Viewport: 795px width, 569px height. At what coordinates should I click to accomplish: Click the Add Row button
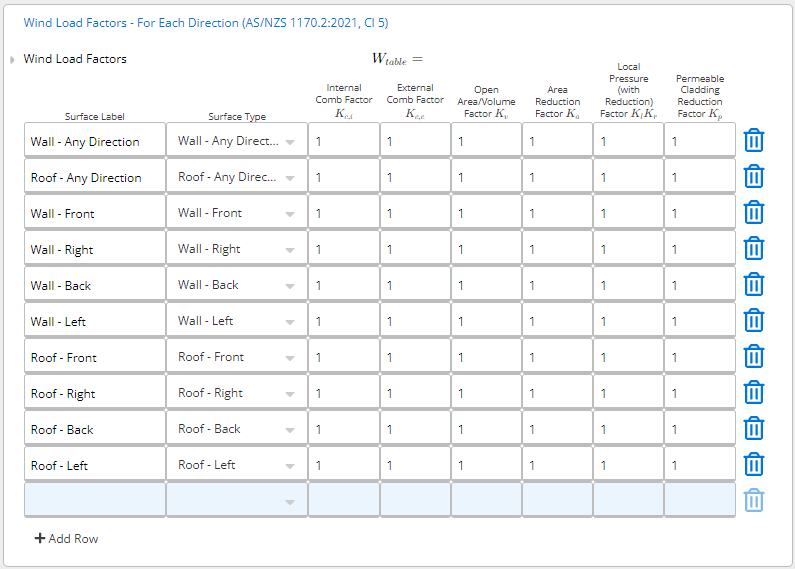(66, 539)
